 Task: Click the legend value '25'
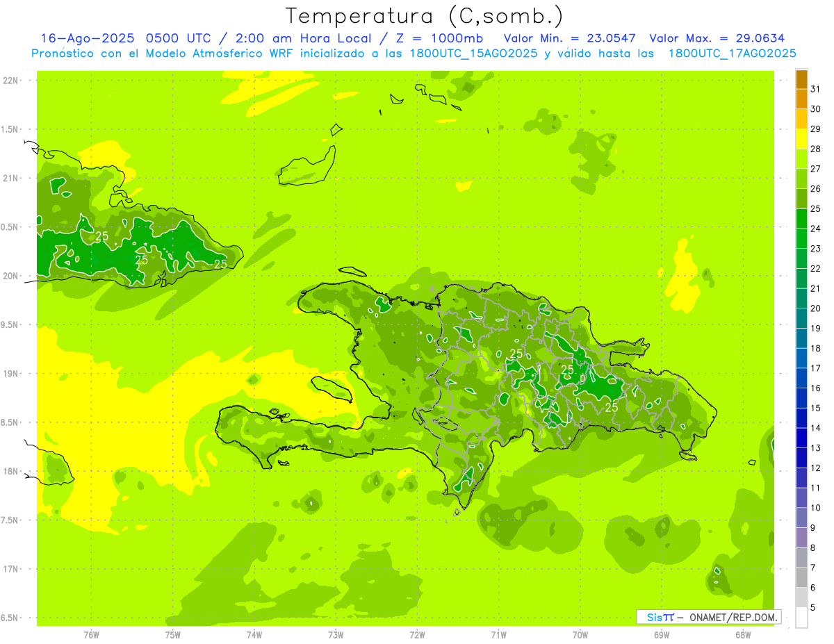pos(815,208)
